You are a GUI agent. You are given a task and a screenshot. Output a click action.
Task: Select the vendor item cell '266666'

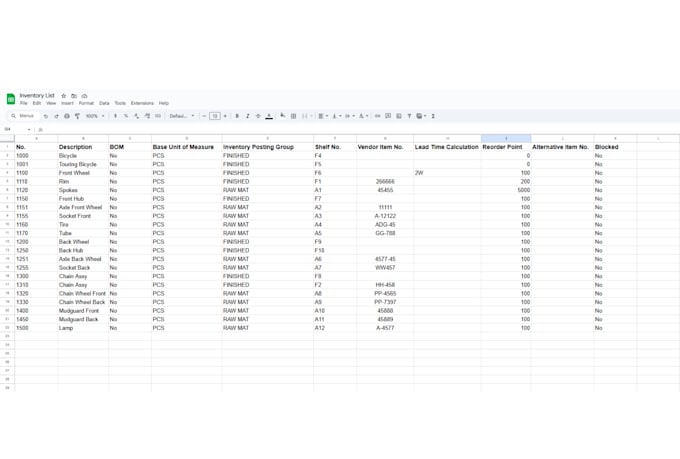[x=385, y=181]
